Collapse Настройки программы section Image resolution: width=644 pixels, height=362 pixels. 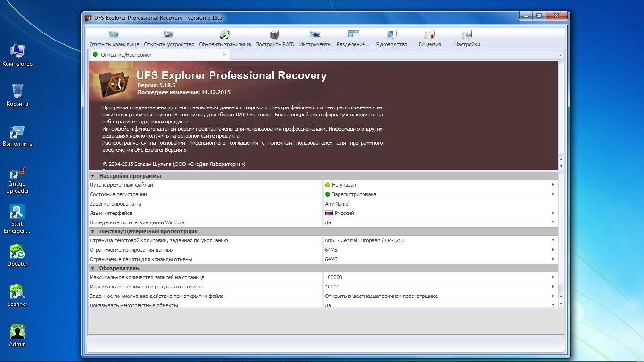[x=93, y=176]
